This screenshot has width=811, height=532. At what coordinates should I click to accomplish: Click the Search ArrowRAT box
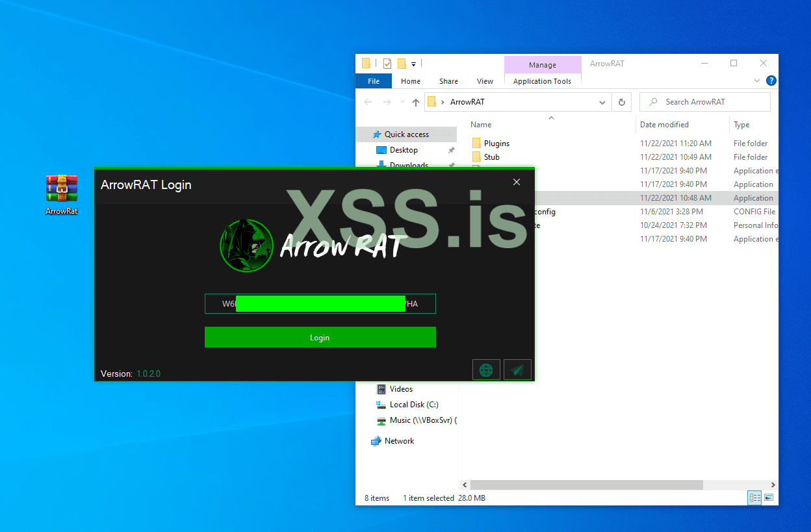click(x=705, y=102)
